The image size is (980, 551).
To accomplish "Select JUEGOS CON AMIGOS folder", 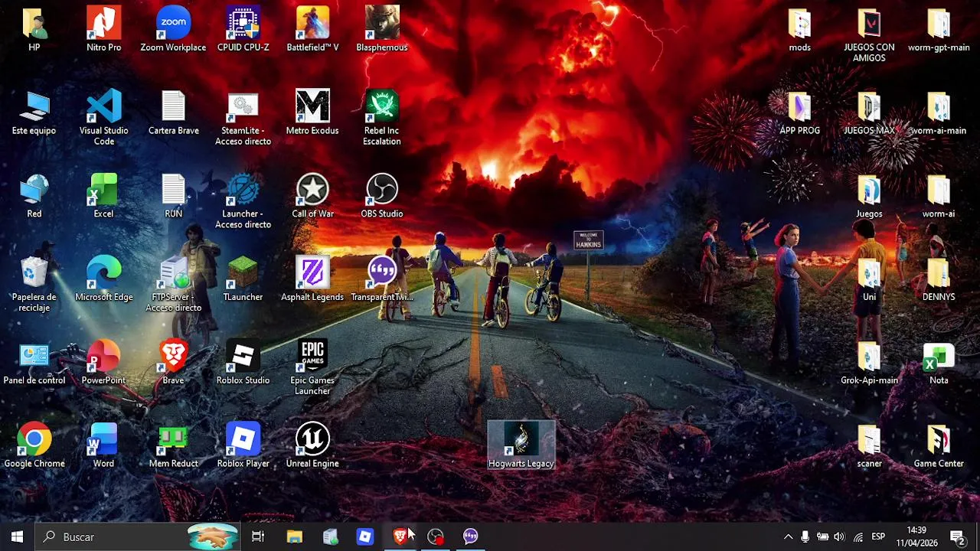I will click(x=869, y=34).
